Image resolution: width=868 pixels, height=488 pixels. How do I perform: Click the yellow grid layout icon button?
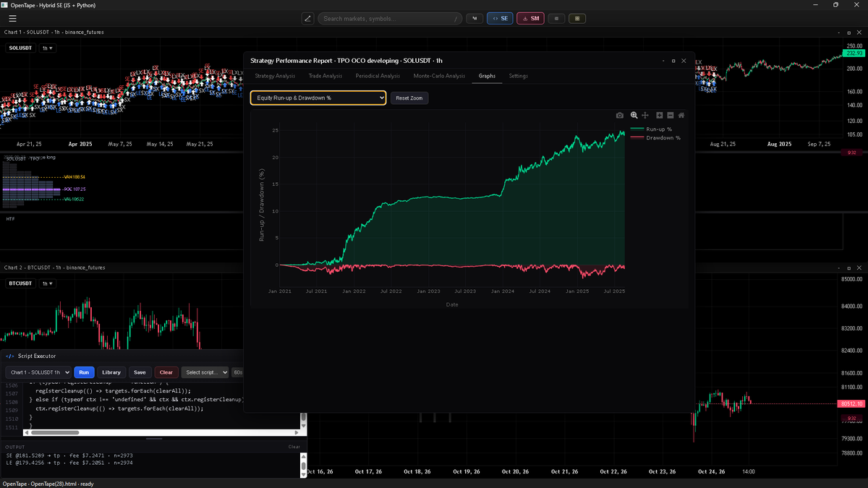click(x=577, y=18)
